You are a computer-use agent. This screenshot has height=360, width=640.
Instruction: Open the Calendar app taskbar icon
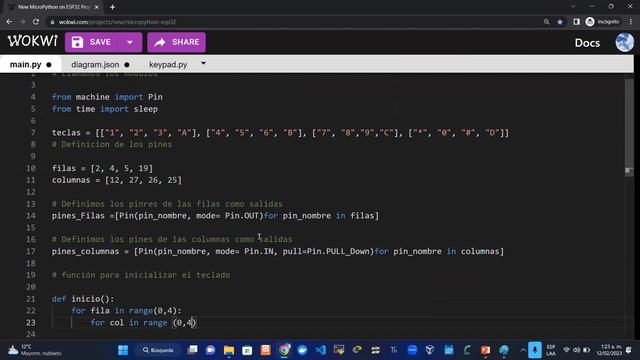pos(449,350)
